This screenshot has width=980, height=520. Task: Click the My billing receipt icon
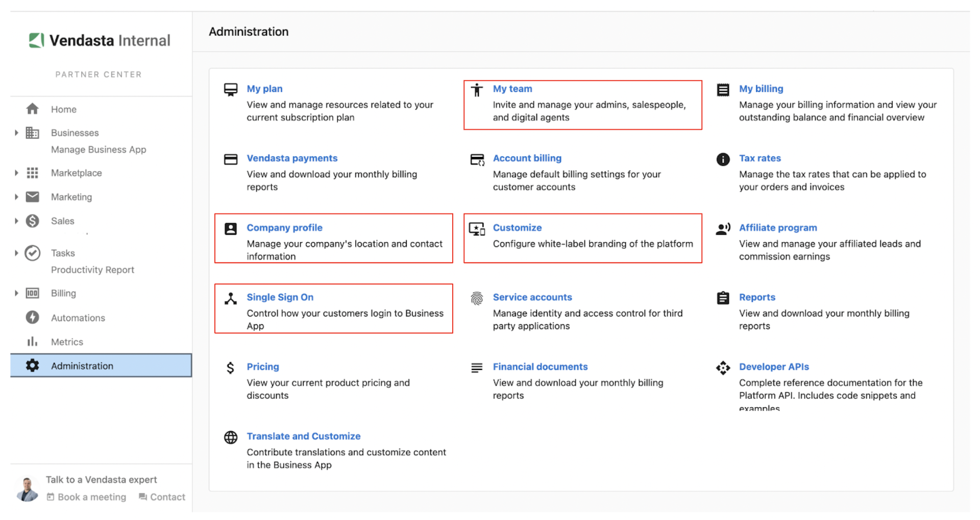723,90
